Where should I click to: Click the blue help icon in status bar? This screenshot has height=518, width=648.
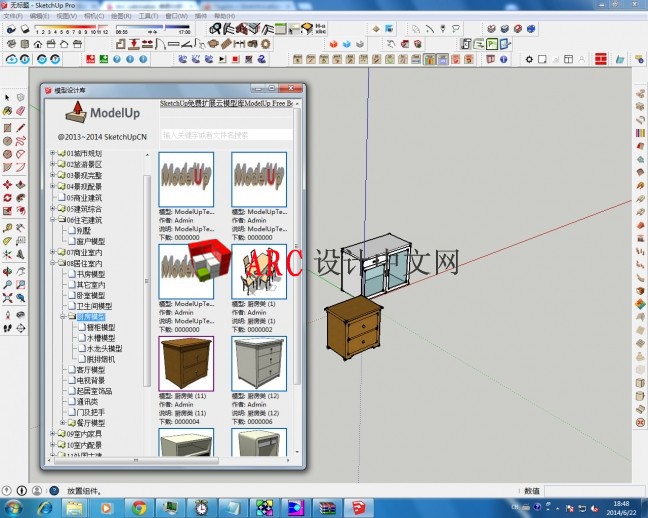54,491
